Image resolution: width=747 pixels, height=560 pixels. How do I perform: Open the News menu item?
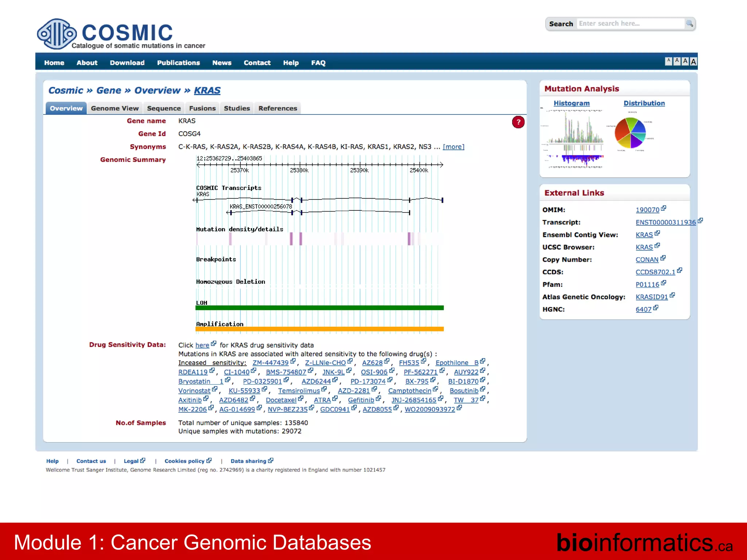(x=222, y=63)
